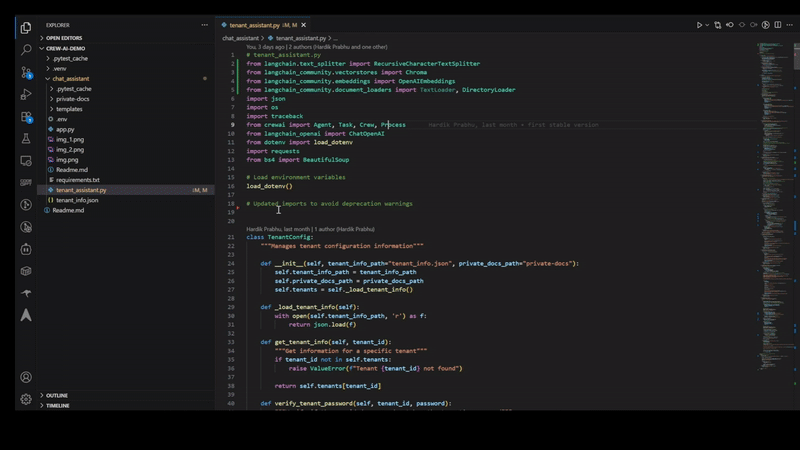This screenshot has height=450, width=800.
Task: Open the Testing flask view
Action: (x=26, y=139)
